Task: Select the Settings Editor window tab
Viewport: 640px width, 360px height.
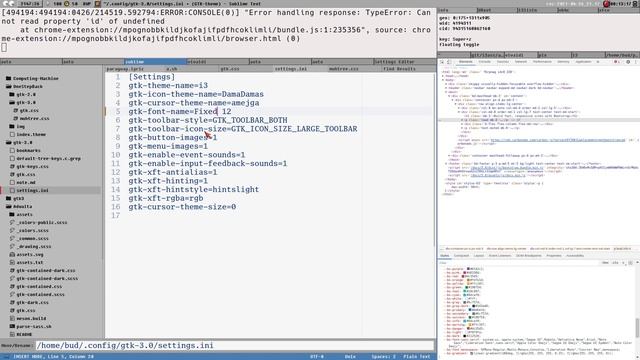Action: [x=404, y=62]
